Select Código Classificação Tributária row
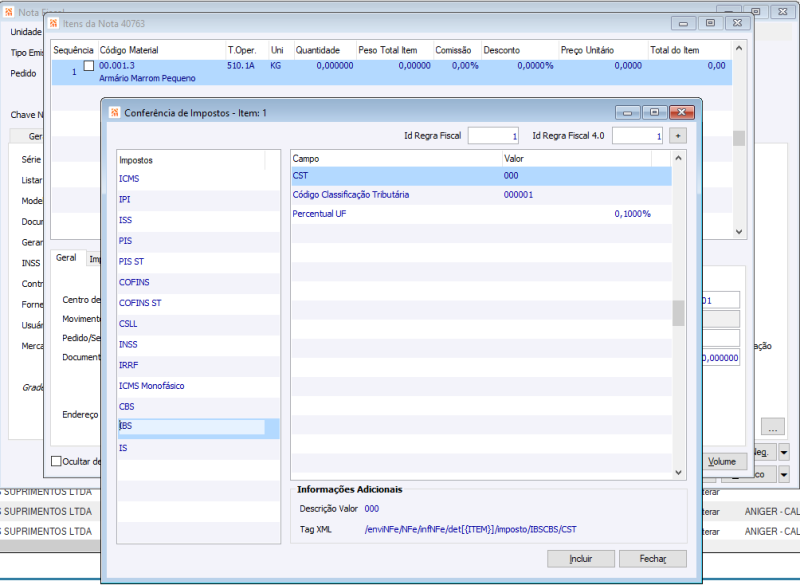The width and height of the screenshot is (800, 585). pos(481,195)
